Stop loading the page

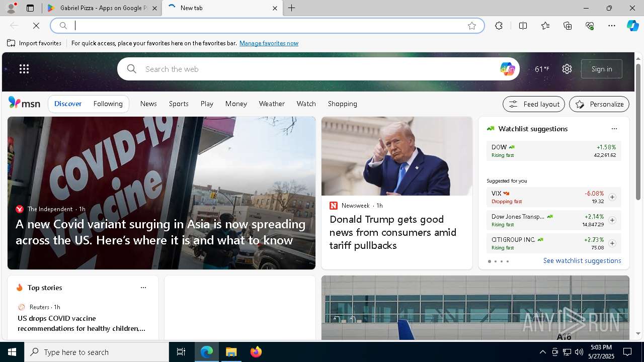36,26
